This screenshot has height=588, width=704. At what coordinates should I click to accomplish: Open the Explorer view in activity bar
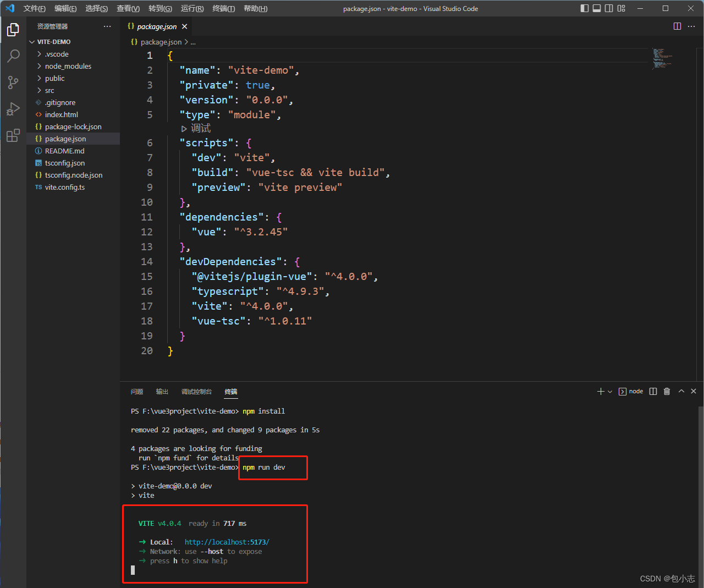point(13,30)
